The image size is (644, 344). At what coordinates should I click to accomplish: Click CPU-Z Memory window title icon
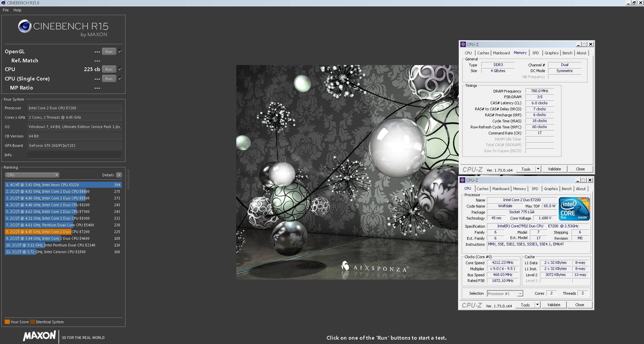coord(463,44)
